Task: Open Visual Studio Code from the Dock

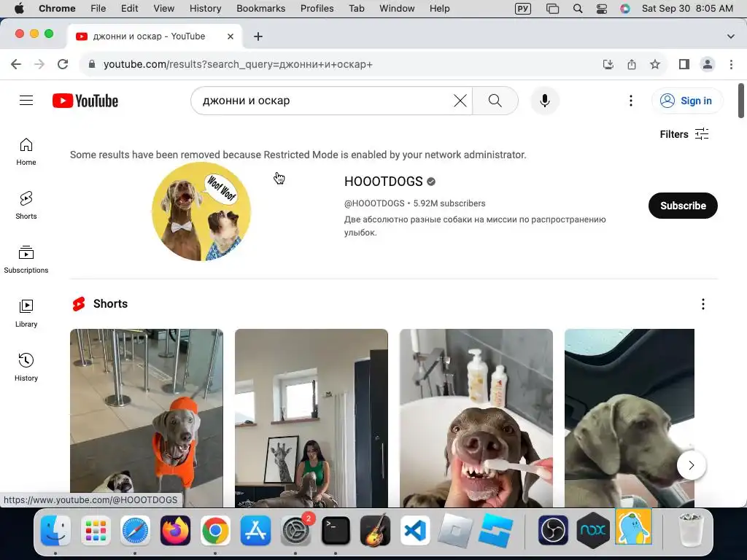Action: [414, 530]
